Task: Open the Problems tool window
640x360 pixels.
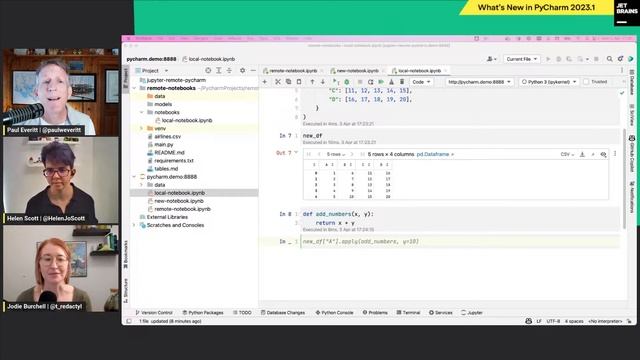Action: point(375,313)
